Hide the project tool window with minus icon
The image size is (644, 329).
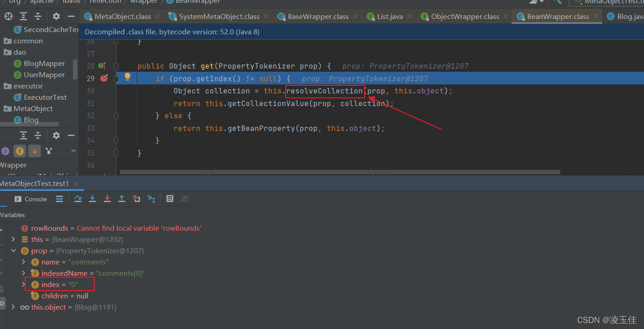click(x=71, y=16)
